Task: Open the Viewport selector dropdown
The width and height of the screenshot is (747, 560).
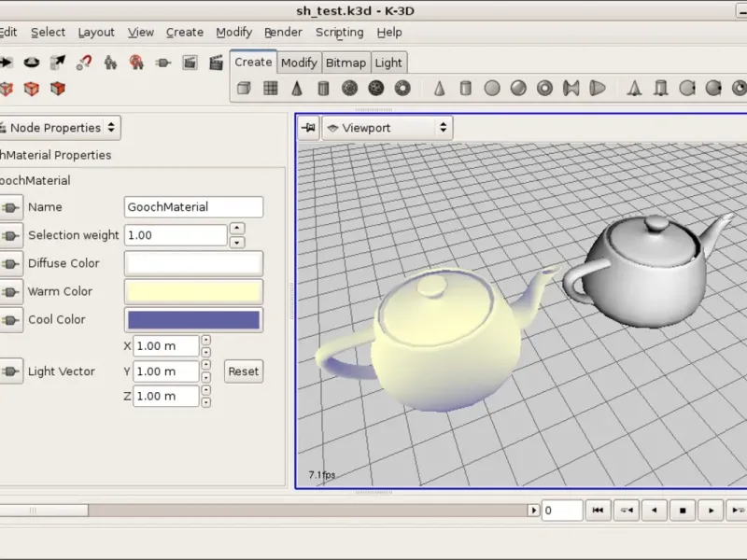Action: (x=387, y=128)
